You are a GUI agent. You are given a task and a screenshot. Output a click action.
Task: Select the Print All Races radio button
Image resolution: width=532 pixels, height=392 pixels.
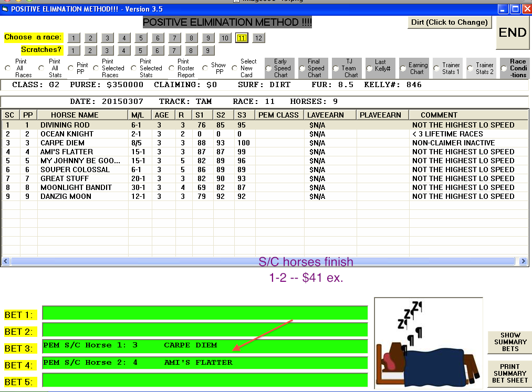(x=8, y=68)
